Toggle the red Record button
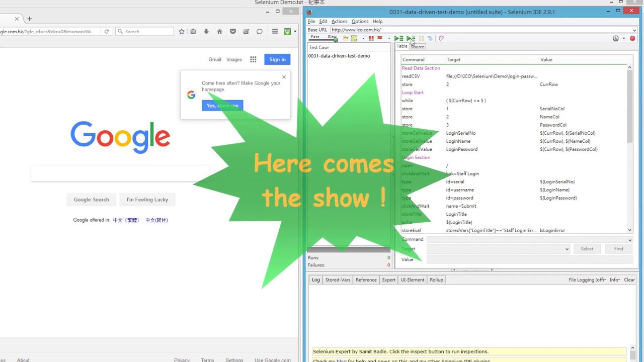Screen dimensions: 644x362 (632, 38)
